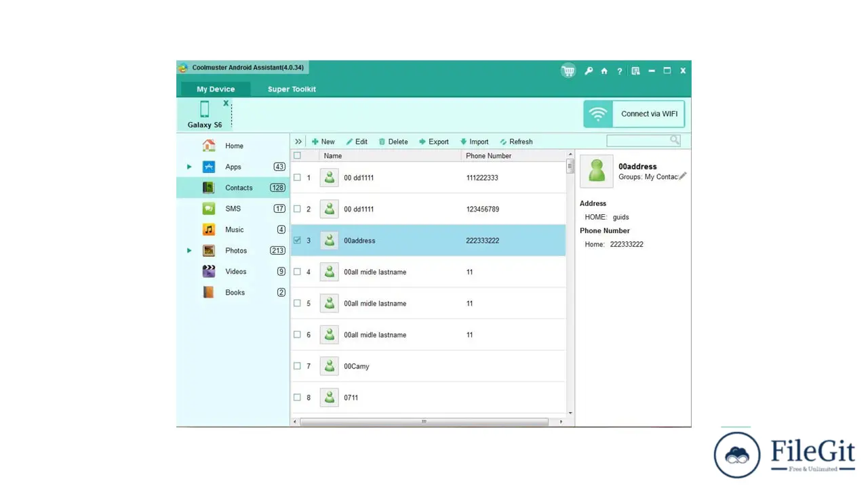Open the home page icon in title bar
This screenshot has width=868, height=488.
tap(604, 70)
